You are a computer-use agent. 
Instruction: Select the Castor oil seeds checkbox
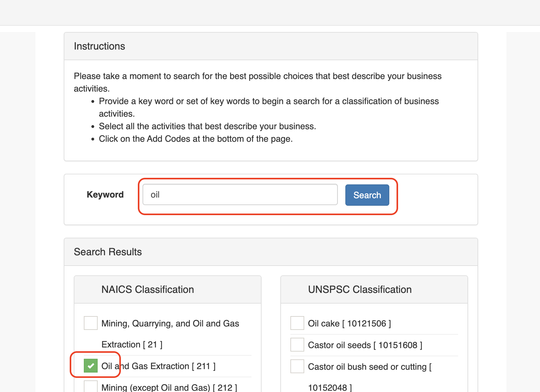tap(297, 345)
